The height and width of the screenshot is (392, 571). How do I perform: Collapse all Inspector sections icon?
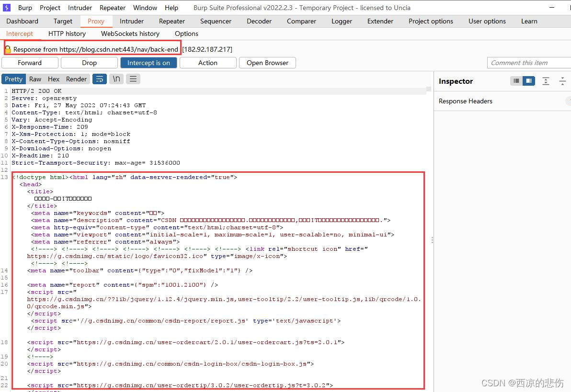[562, 81]
